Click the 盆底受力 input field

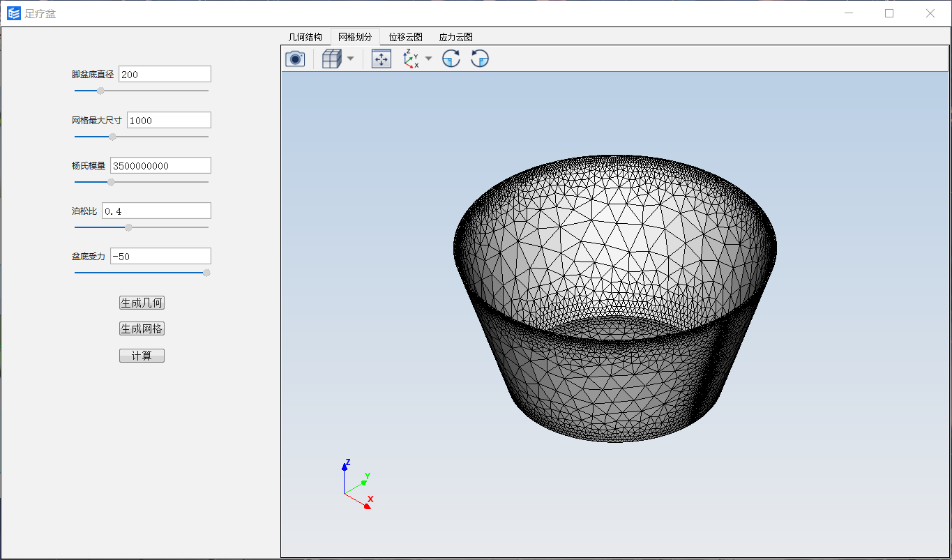pyautogui.click(x=160, y=256)
